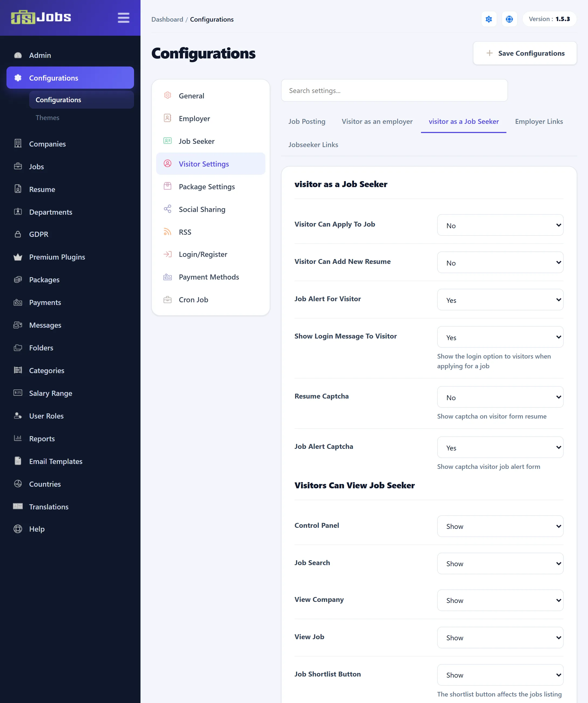Click the Messages icon in sidebar
The height and width of the screenshot is (703, 588).
18,325
